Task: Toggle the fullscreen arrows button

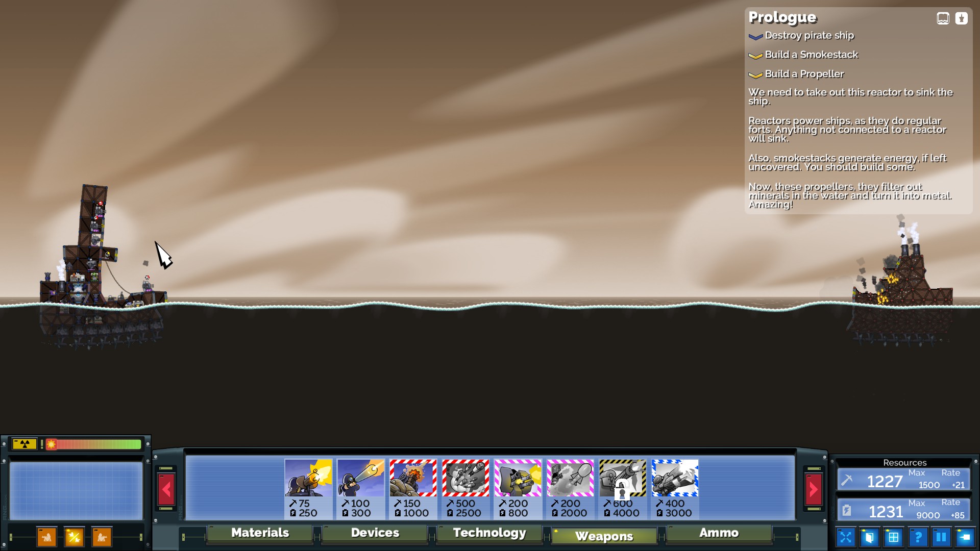Action: [846, 537]
